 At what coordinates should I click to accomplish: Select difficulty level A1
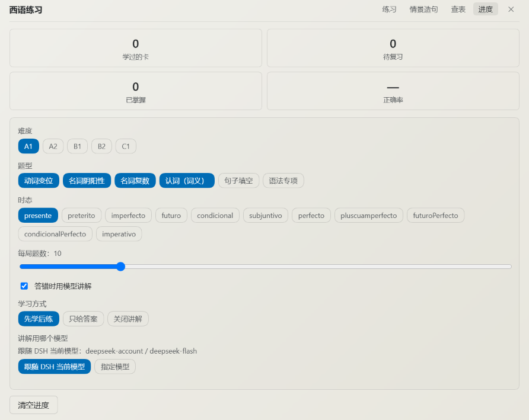28,146
